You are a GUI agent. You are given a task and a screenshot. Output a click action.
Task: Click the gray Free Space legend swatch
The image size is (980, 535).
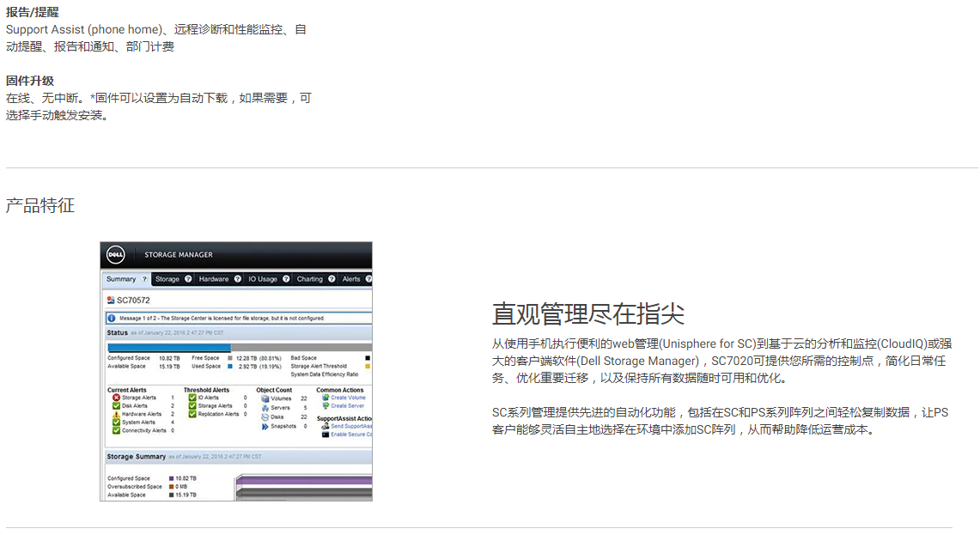point(230,358)
